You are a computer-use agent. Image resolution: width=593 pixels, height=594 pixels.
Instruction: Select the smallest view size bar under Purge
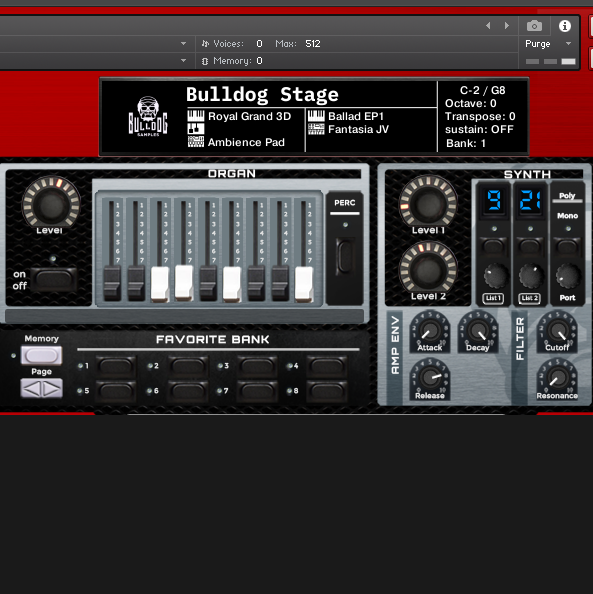coord(532,61)
